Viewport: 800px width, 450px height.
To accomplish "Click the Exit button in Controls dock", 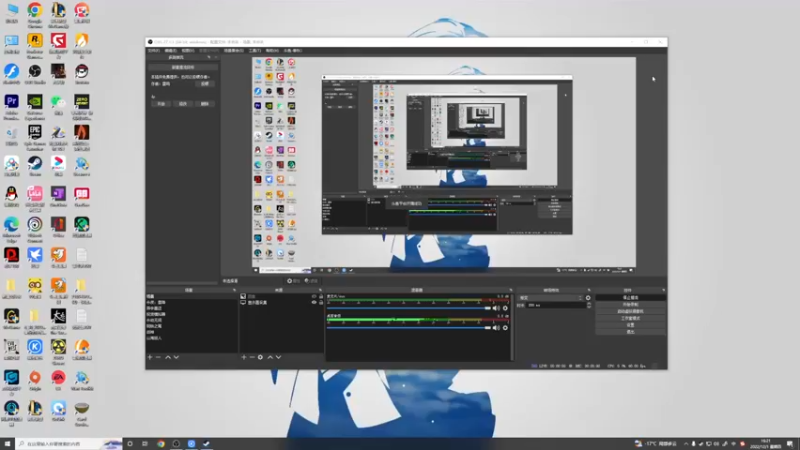I will [x=631, y=332].
